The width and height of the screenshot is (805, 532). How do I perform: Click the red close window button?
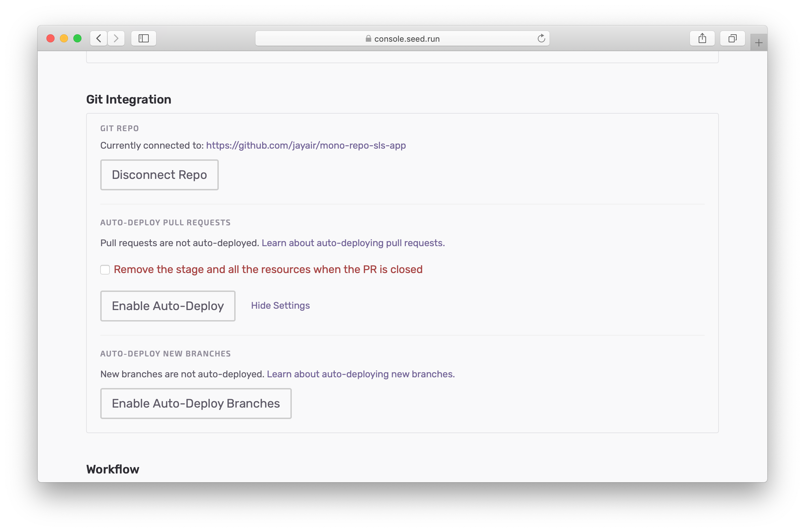50,38
